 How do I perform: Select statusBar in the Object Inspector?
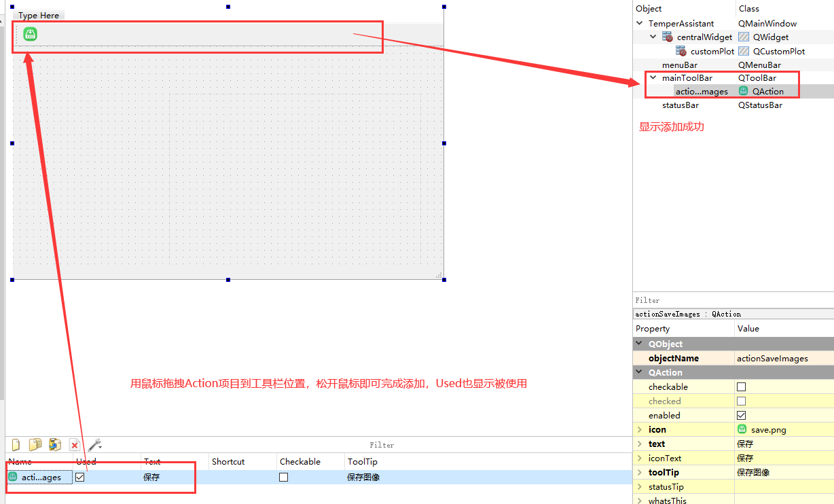point(681,105)
